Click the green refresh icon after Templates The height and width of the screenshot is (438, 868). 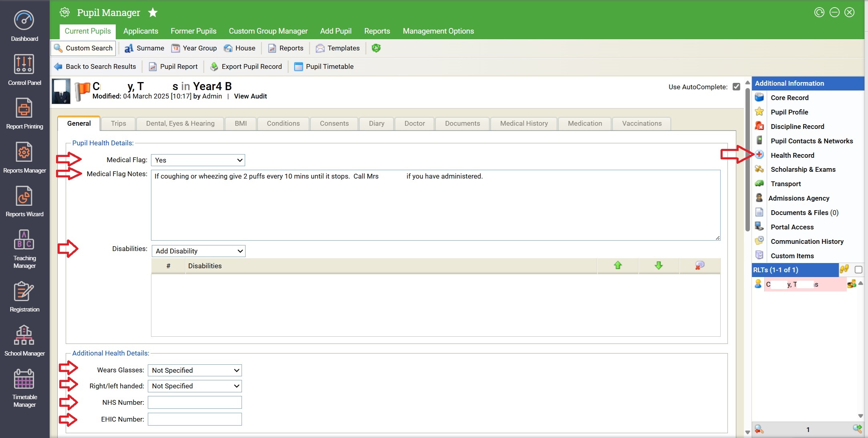[376, 48]
